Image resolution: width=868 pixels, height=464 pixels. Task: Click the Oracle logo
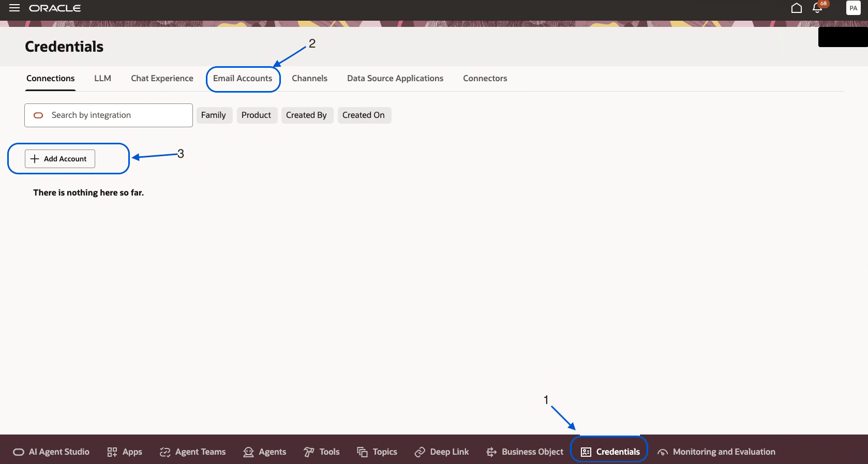tap(55, 8)
